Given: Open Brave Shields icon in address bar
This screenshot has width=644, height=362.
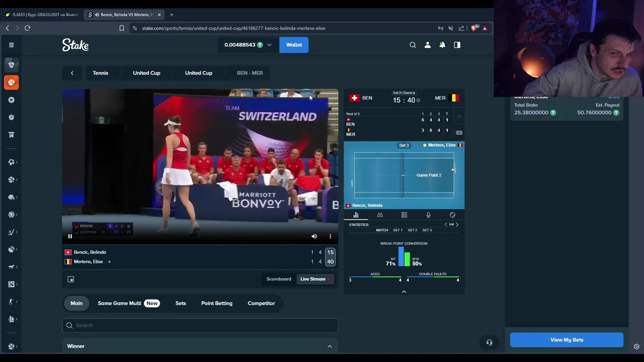Looking at the screenshot, I should [473, 28].
